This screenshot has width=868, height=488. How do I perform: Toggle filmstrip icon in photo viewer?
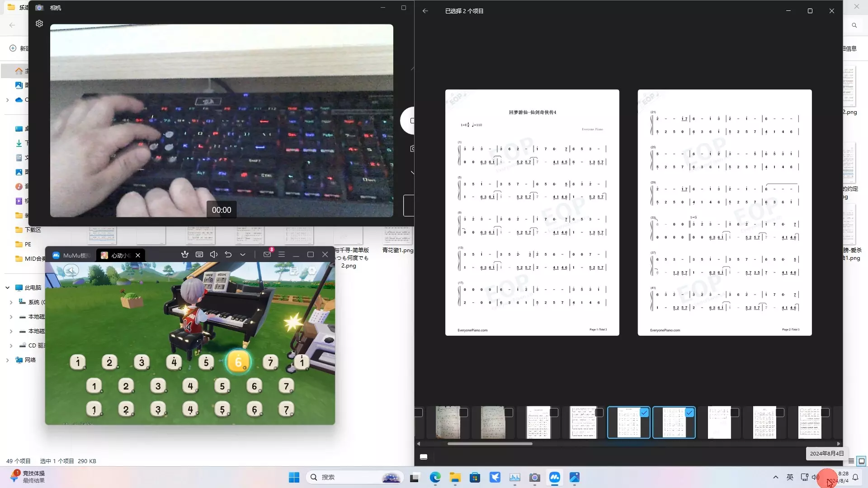tap(424, 457)
